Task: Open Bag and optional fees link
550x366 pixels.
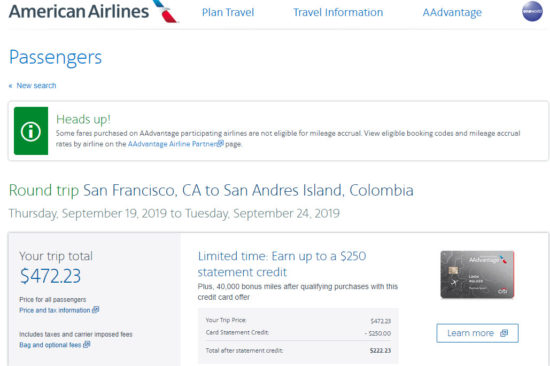Action: 50,345
